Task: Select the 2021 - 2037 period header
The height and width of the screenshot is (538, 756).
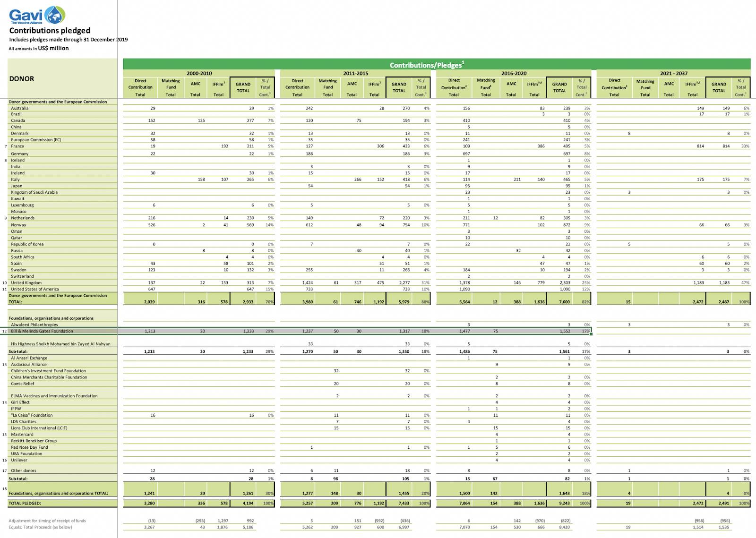Action: [674, 73]
